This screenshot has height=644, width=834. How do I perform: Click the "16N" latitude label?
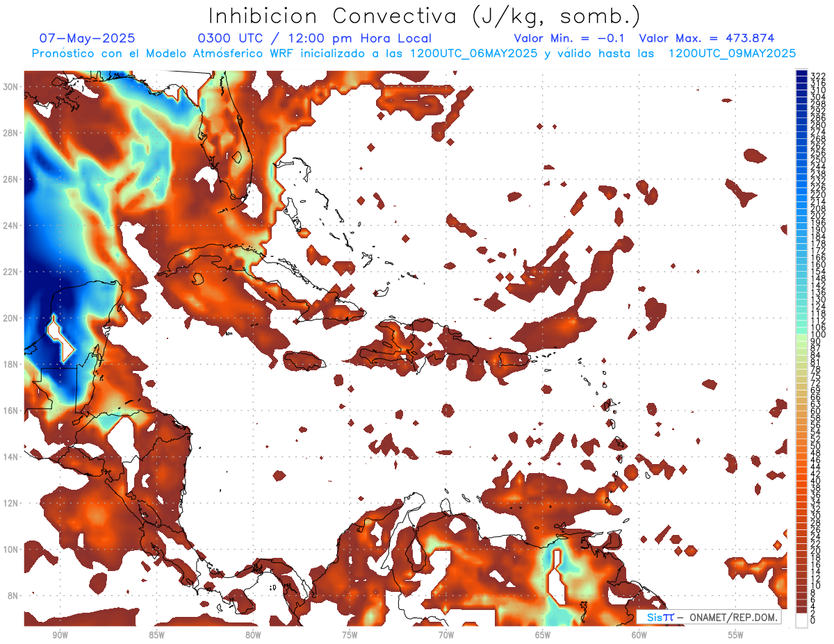coord(11,410)
